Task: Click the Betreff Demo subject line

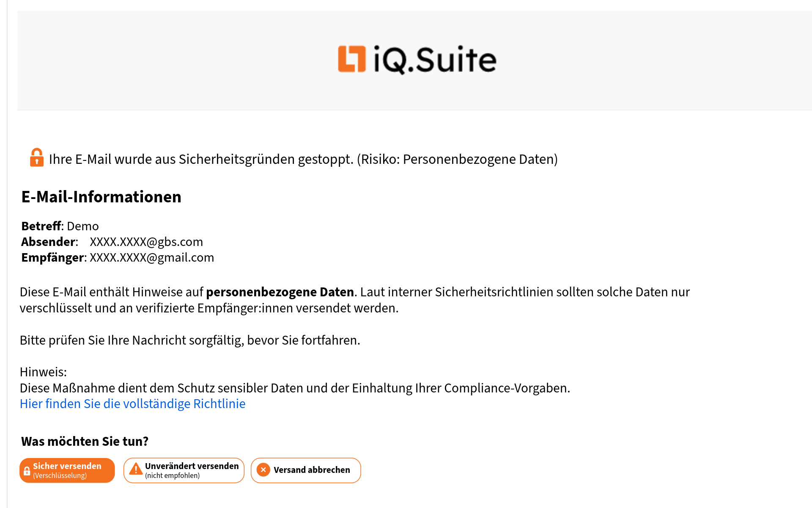Action: pyautogui.click(x=60, y=226)
